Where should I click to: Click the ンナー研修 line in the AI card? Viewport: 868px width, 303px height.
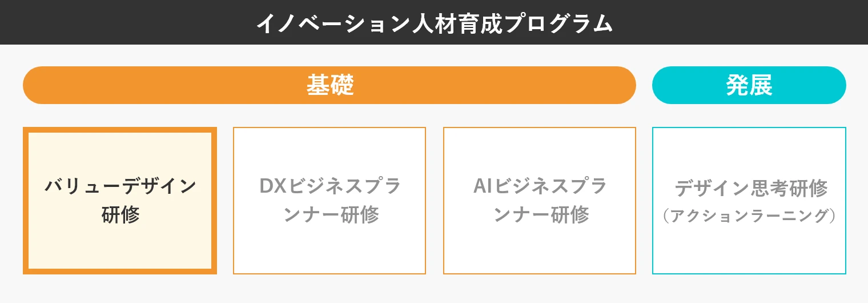tap(541, 216)
